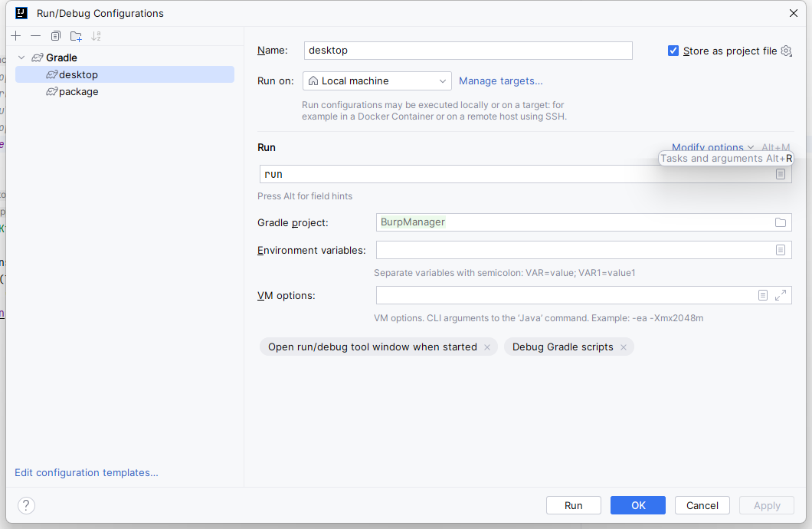Click the Help question mark button
The width and height of the screenshot is (812, 529).
(26, 505)
